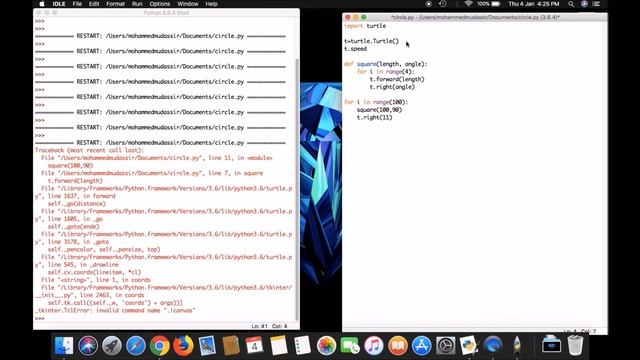Launch Google Chrome from the Dock
Image resolution: width=640 pixels, height=360 pixels.
[x=159, y=346]
